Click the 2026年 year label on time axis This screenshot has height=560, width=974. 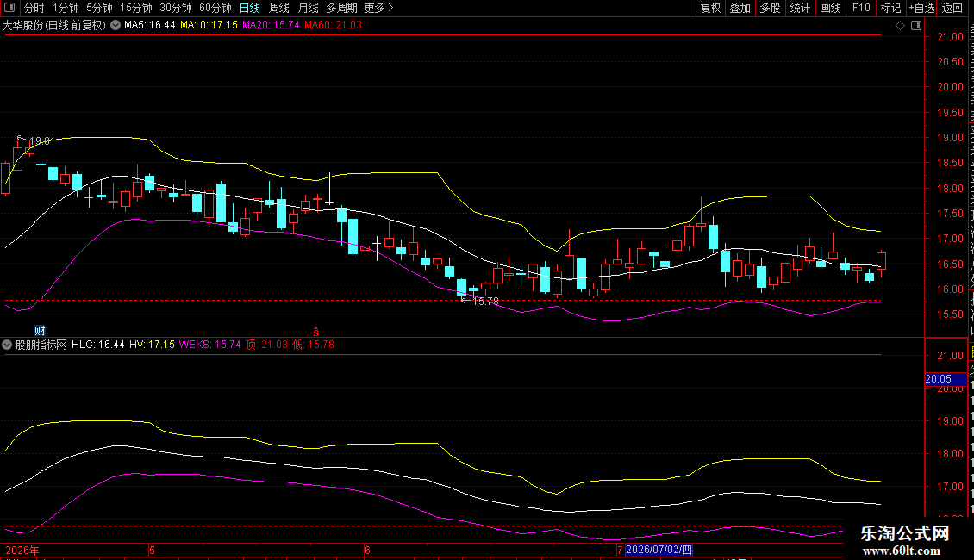pos(22,551)
